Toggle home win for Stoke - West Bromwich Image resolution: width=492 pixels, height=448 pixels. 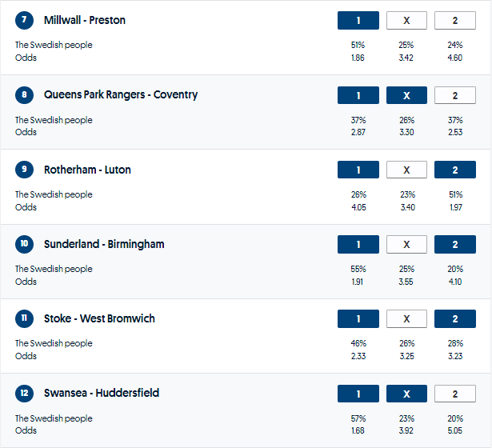coord(358,319)
